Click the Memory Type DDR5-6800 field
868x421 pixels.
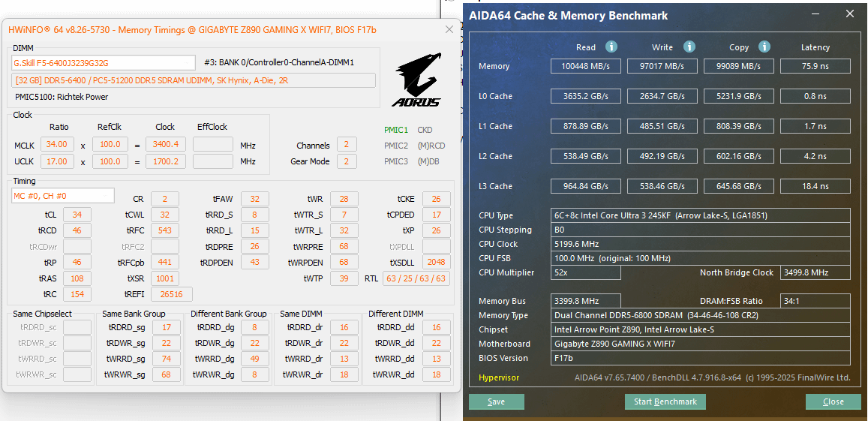point(701,316)
